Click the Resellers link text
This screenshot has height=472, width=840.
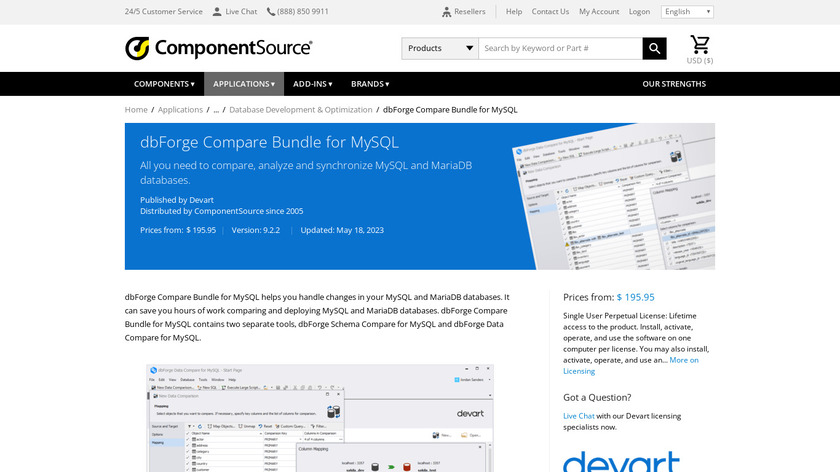point(470,12)
